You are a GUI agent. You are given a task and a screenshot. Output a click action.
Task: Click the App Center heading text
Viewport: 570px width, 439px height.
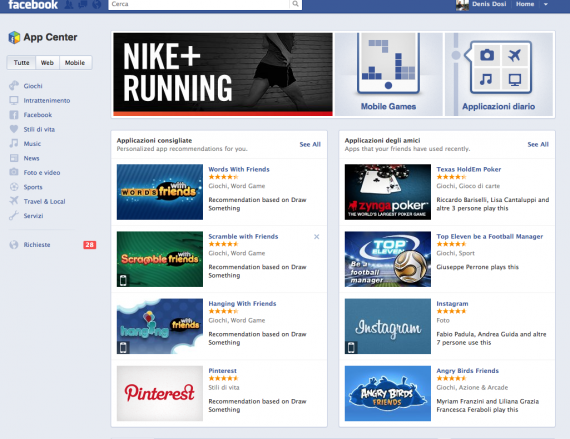pos(50,37)
